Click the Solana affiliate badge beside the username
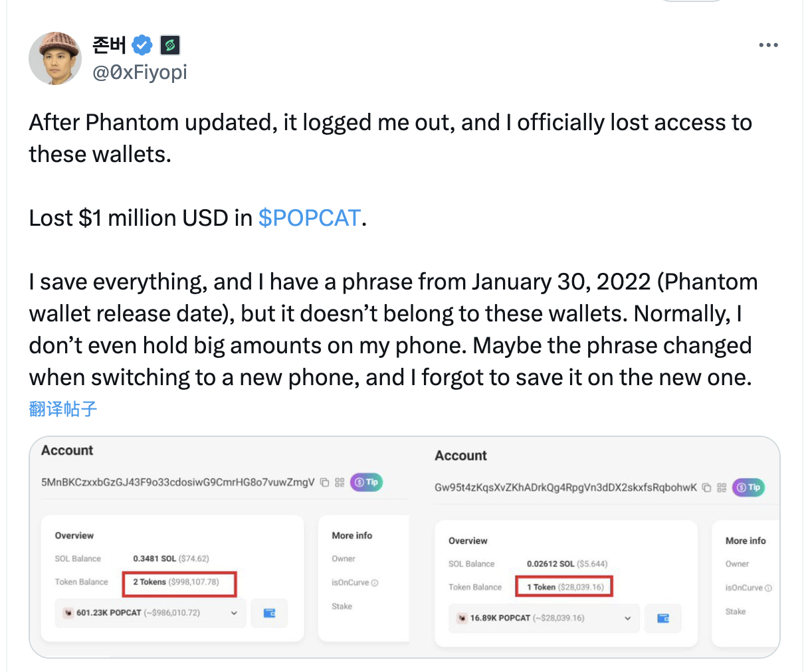This screenshot has width=804, height=672. [x=169, y=44]
